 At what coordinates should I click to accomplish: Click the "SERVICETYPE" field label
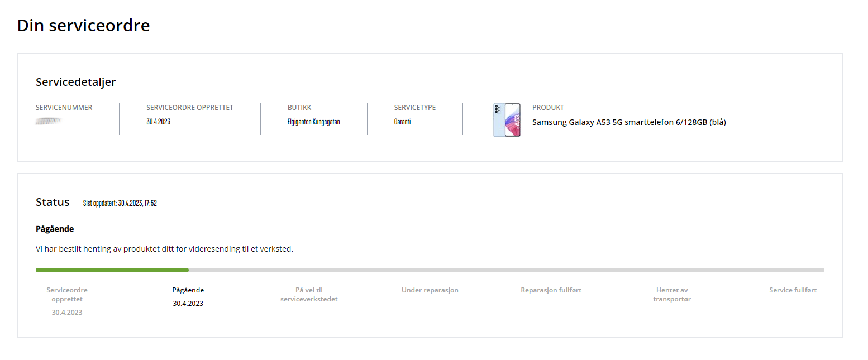415,108
